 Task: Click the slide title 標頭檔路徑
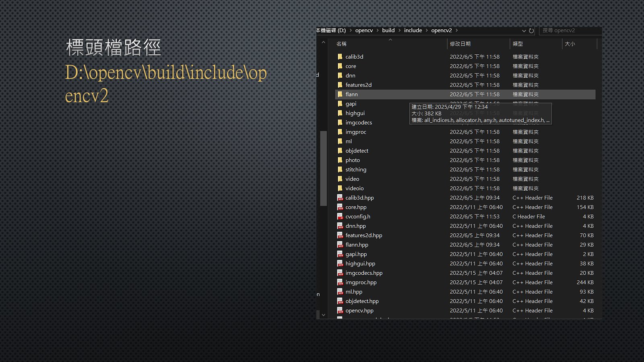(113, 47)
